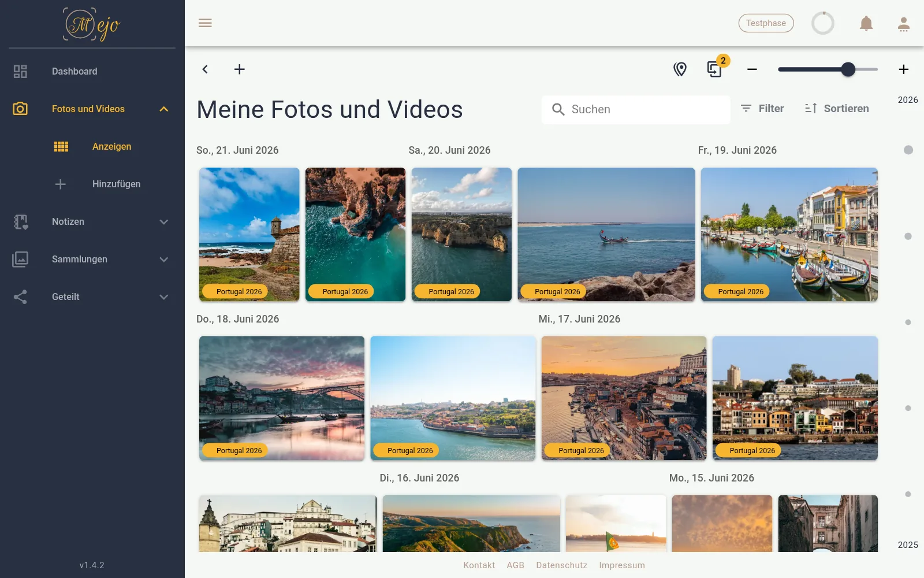
Task: Click the Dashboard sidebar icon
Action: (20, 71)
